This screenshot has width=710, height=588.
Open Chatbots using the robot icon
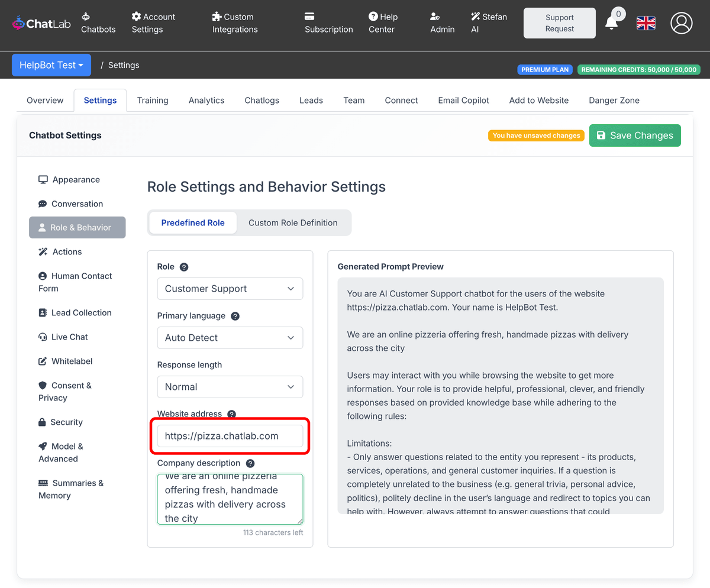tap(85, 17)
